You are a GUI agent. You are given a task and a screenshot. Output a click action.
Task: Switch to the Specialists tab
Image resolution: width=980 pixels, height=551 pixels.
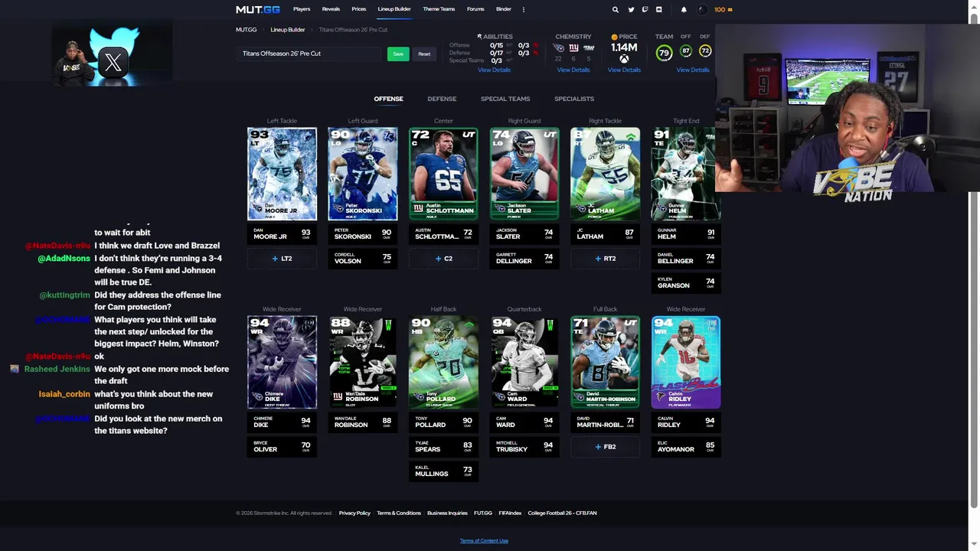[574, 99]
